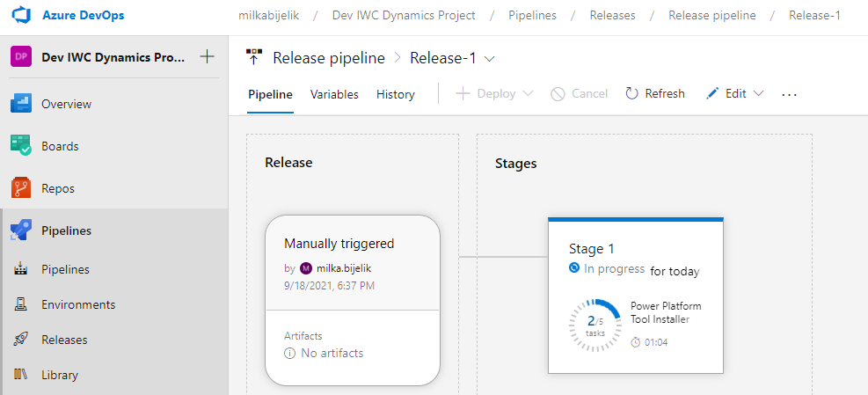The image size is (868, 395).
Task: Click the Refresh toolbar button
Action: point(655,93)
